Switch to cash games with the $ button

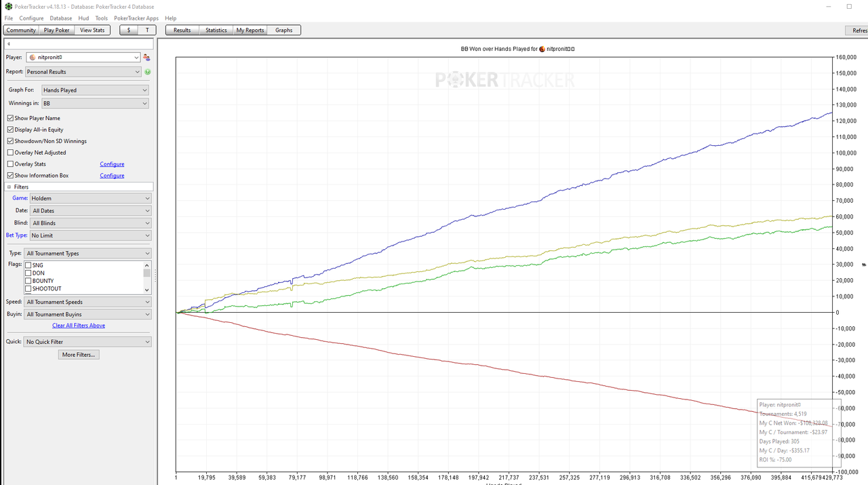coord(129,30)
